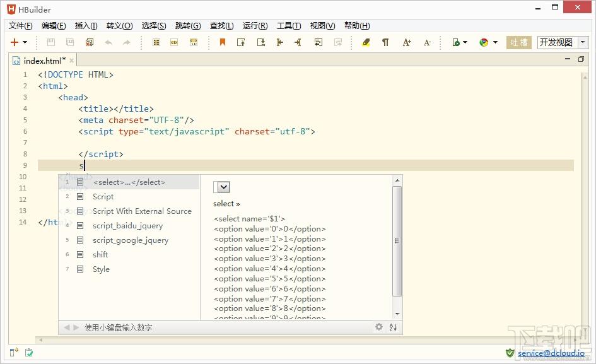Open the 插入(I) menu
This screenshot has height=364, width=596.
pyautogui.click(x=86, y=25)
